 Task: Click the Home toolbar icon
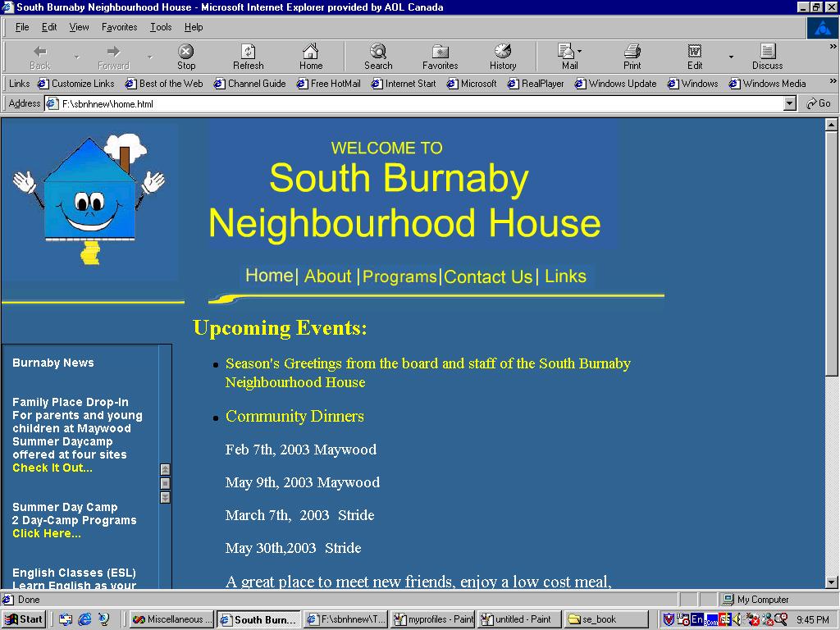click(310, 57)
